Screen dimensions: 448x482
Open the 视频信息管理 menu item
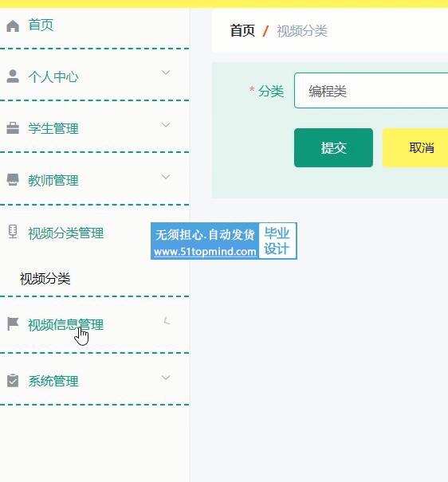point(66,325)
